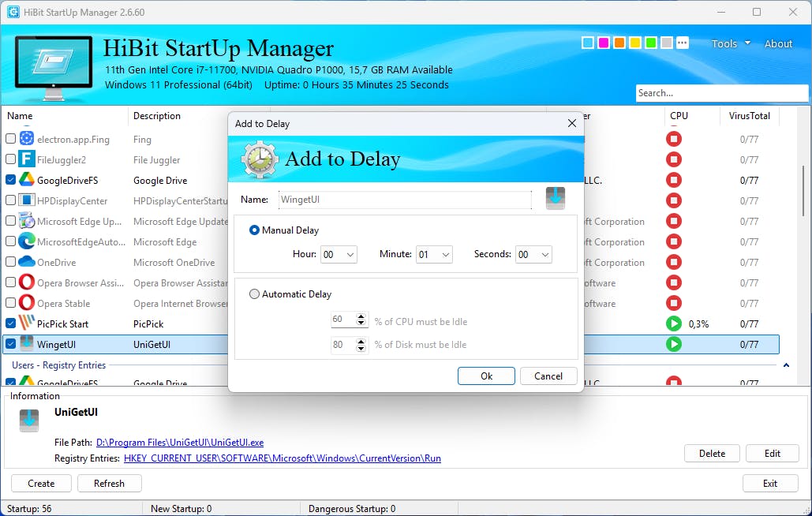The image size is (812, 516).
Task: Select the Manual Delay radio button
Action: [x=254, y=230]
